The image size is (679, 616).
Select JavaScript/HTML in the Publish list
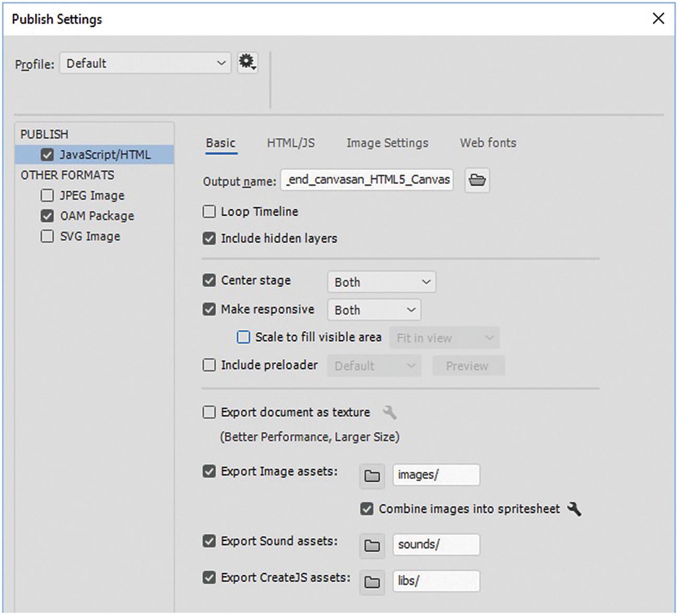point(104,155)
